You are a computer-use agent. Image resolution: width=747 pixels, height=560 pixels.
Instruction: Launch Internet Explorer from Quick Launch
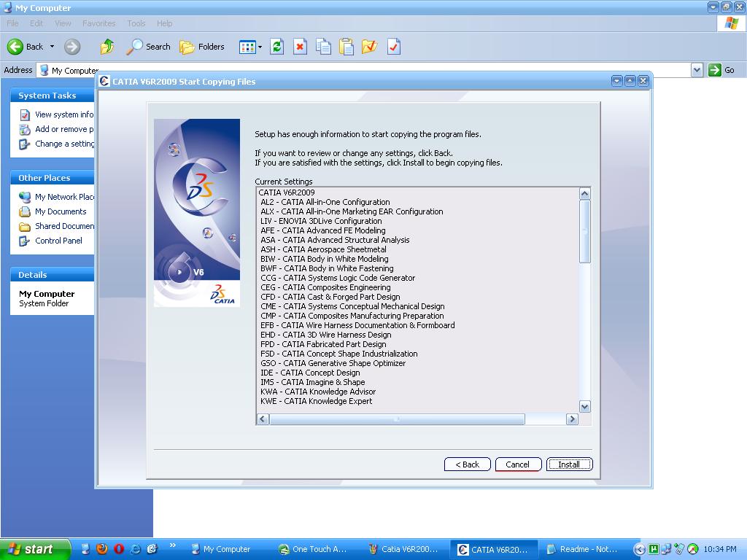tap(135, 549)
